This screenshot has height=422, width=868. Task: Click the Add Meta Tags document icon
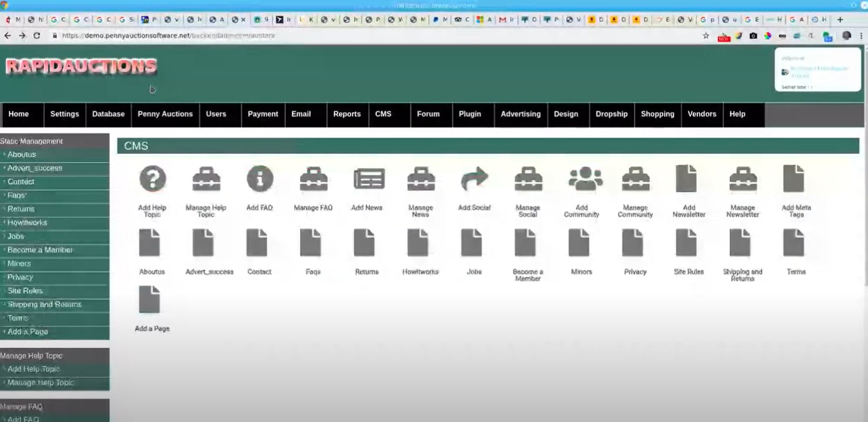794,179
